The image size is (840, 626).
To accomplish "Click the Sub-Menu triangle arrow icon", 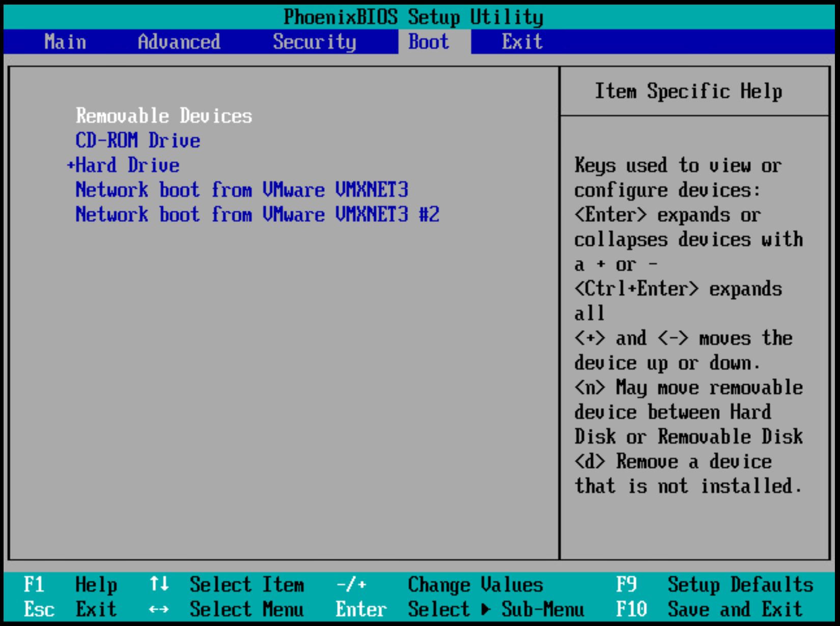I will pyautogui.click(x=486, y=609).
